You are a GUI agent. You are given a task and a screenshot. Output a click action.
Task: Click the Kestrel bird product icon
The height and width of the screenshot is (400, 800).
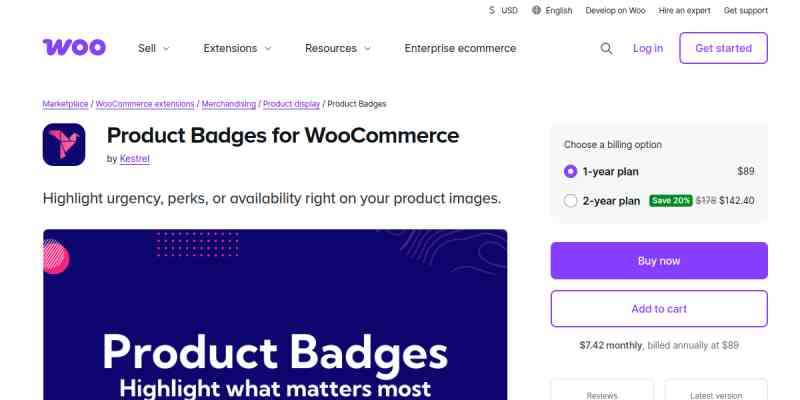64,145
